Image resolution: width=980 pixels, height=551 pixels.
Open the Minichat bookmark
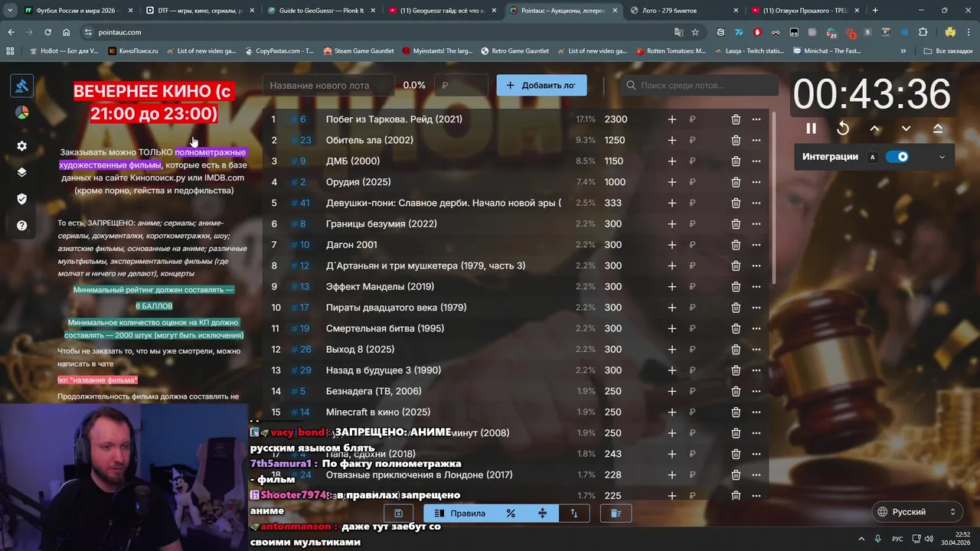pyautogui.click(x=826, y=51)
